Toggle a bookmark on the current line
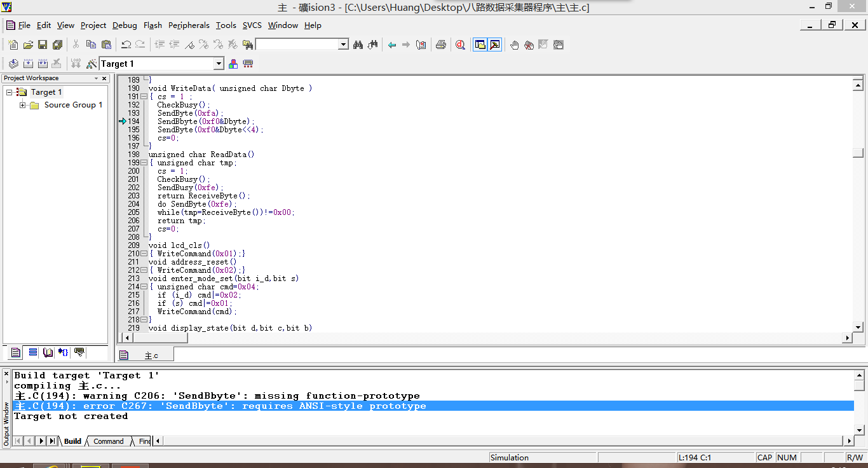The image size is (868, 468). point(189,45)
